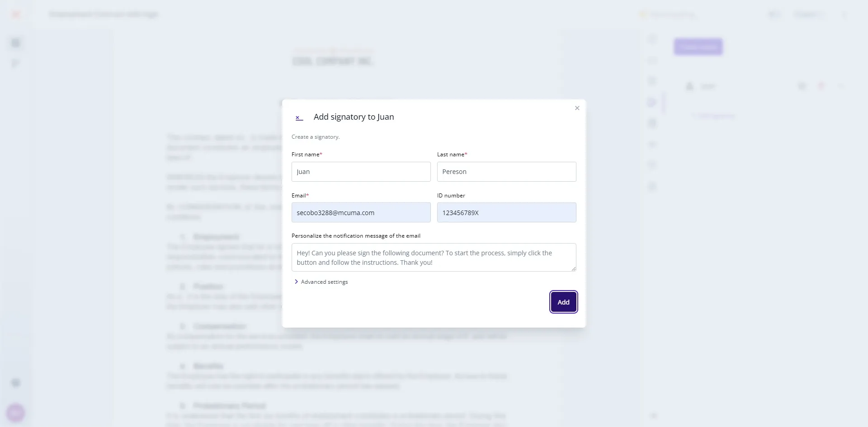Click the second icon in the left sidebar
Viewport: 868px width, 427px height.
tap(16, 63)
